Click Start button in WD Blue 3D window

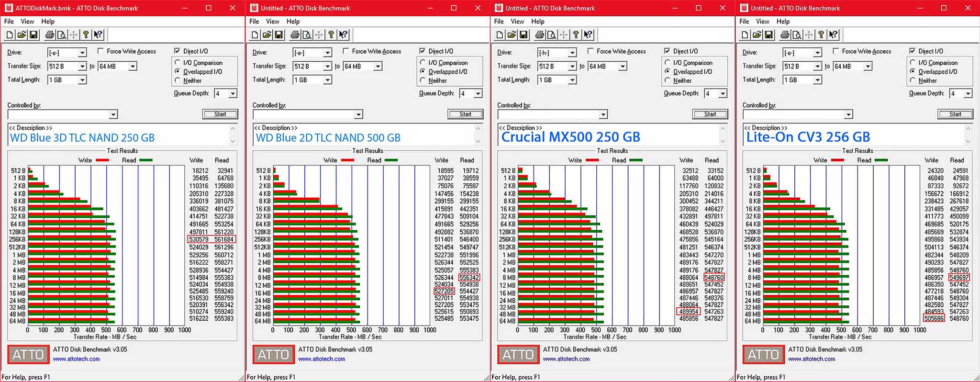click(x=220, y=114)
